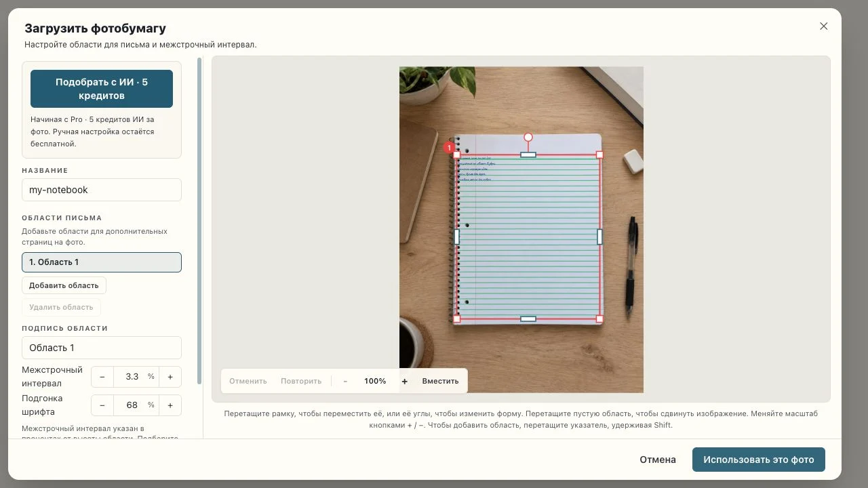The image size is (868, 488).
Task: Decrease the line spacing percentage
Action: point(102,377)
